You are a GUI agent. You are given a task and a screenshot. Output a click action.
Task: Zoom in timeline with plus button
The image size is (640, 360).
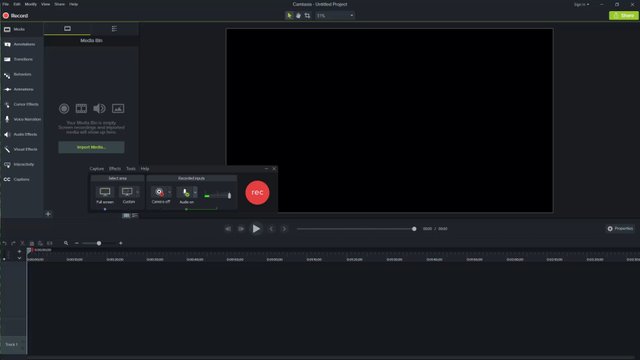[120, 243]
